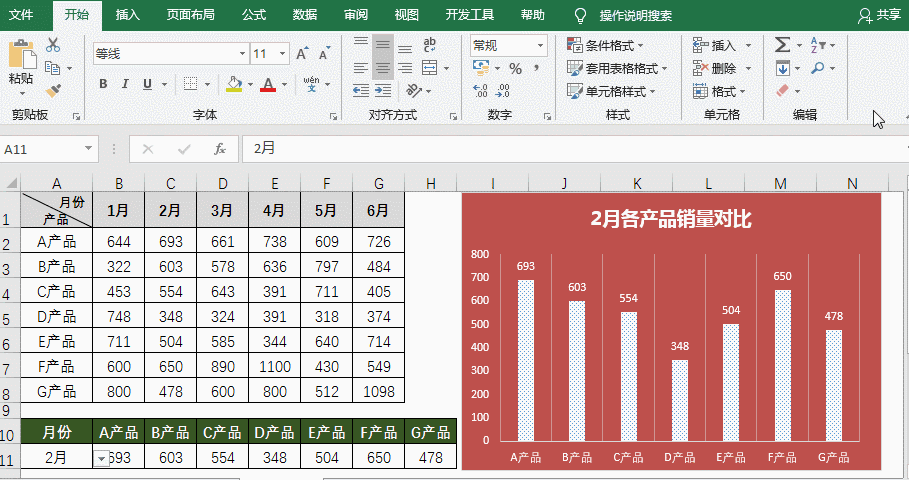Toggle Middle Align in alignment group
Image resolution: width=909 pixels, height=480 pixels.
[x=383, y=45]
